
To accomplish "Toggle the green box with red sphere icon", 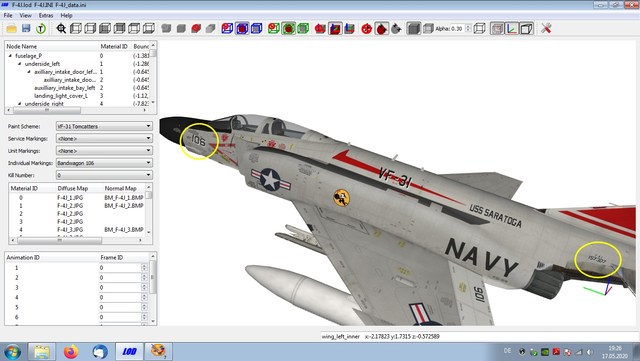I will (x=289, y=29).
